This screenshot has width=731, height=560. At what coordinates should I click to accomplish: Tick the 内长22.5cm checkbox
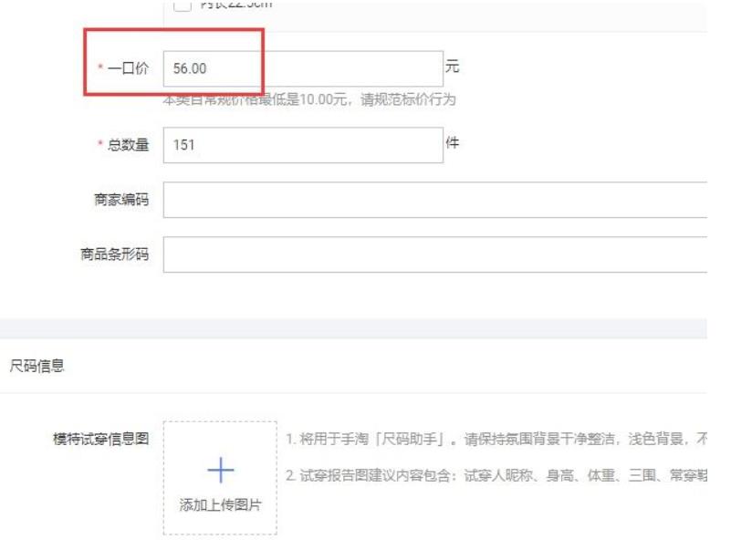pyautogui.click(x=182, y=5)
